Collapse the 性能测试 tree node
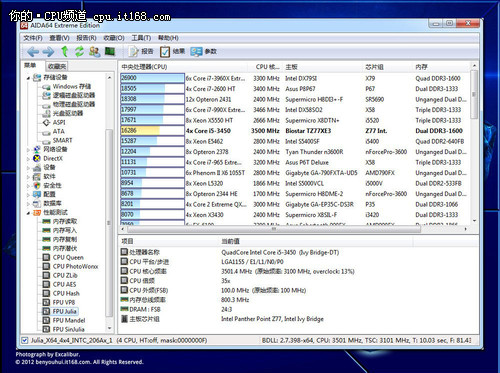Viewport: 500px width, 373px height. 28,213
